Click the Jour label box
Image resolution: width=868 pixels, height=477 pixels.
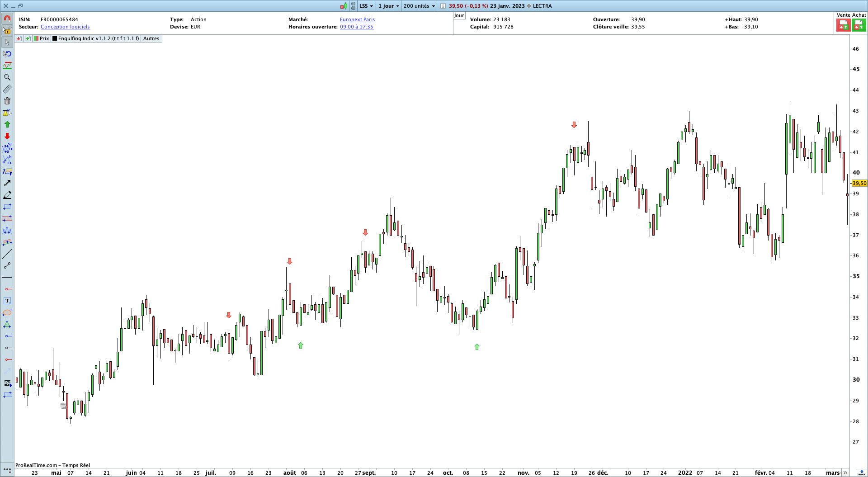pyautogui.click(x=459, y=15)
